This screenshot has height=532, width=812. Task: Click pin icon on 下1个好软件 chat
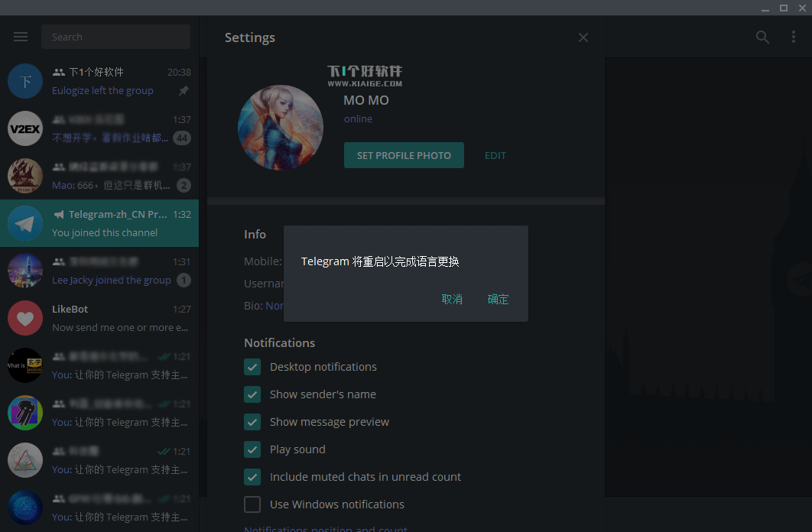[x=184, y=90]
